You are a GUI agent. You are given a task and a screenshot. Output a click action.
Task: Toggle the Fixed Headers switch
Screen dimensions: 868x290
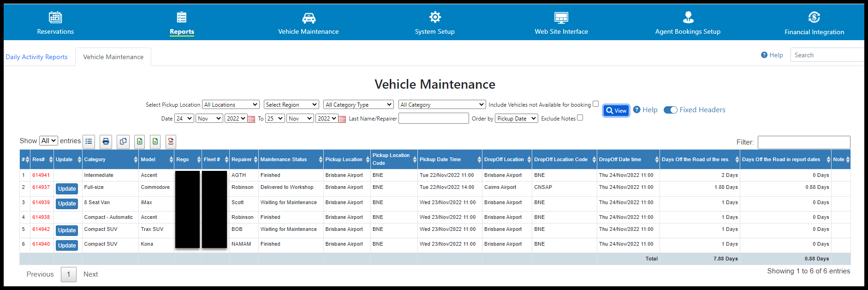pos(671,110)
